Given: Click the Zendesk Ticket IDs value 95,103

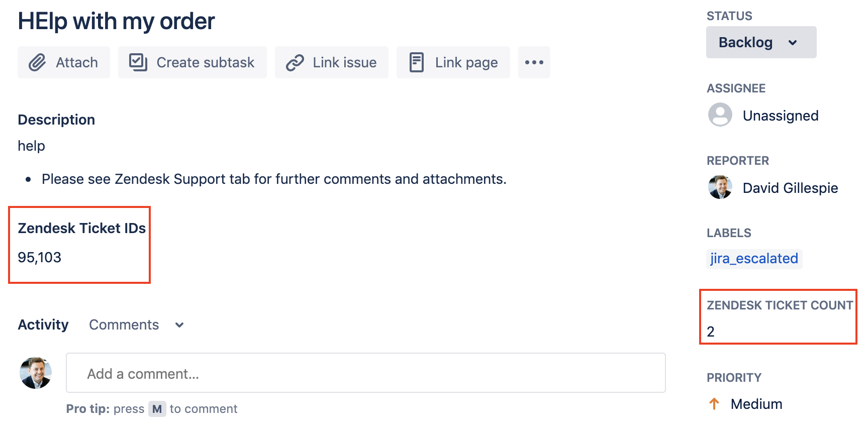Looking at the screenshot, I should tap(40, 258).
